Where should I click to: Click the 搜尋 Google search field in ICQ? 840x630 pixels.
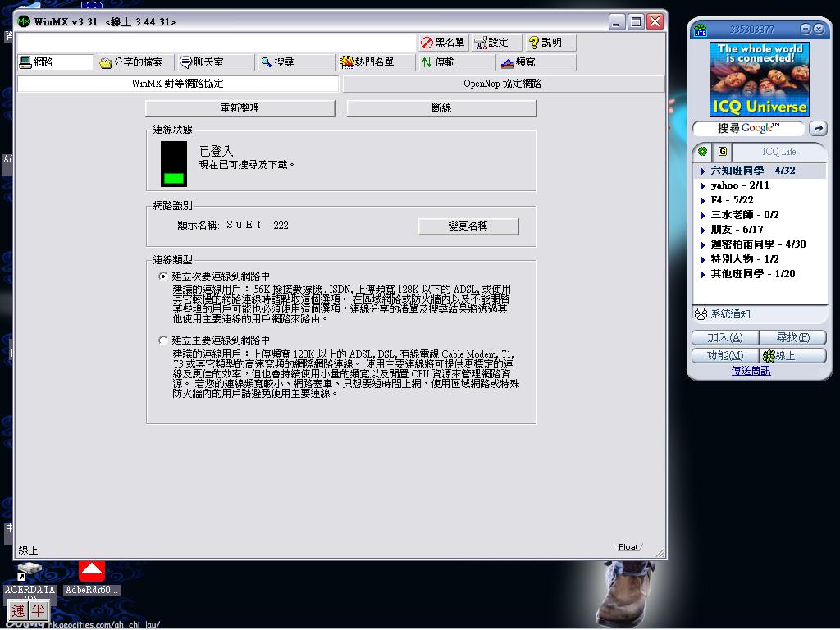[x=748, y=129]
